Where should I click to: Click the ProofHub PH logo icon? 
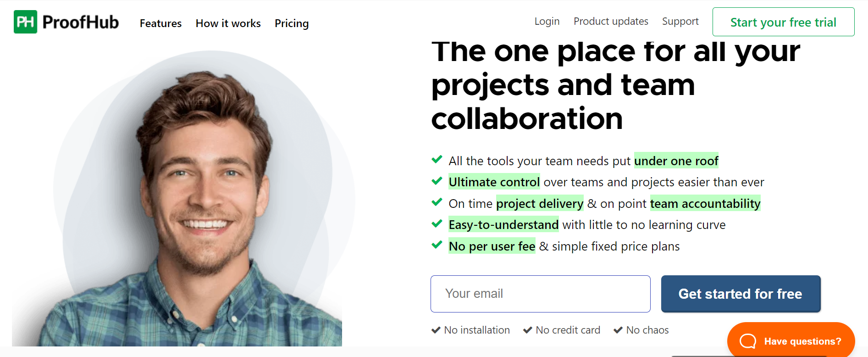[x=25, y=22]
